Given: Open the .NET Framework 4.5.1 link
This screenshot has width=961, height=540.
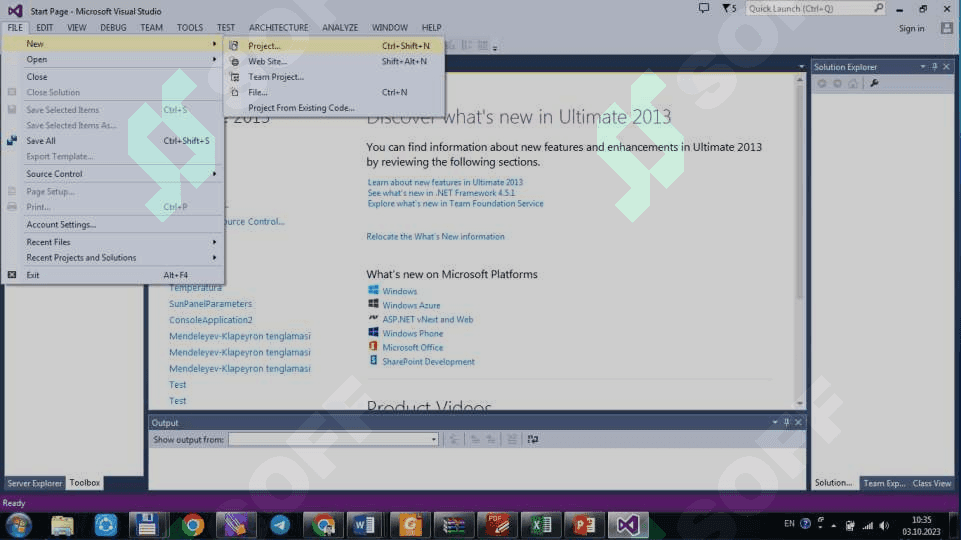Looking at the screenshot, I should [441, 192].
